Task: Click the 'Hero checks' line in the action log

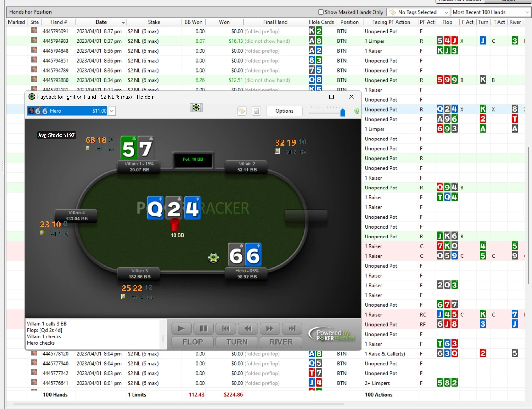Action: (41, 343)
